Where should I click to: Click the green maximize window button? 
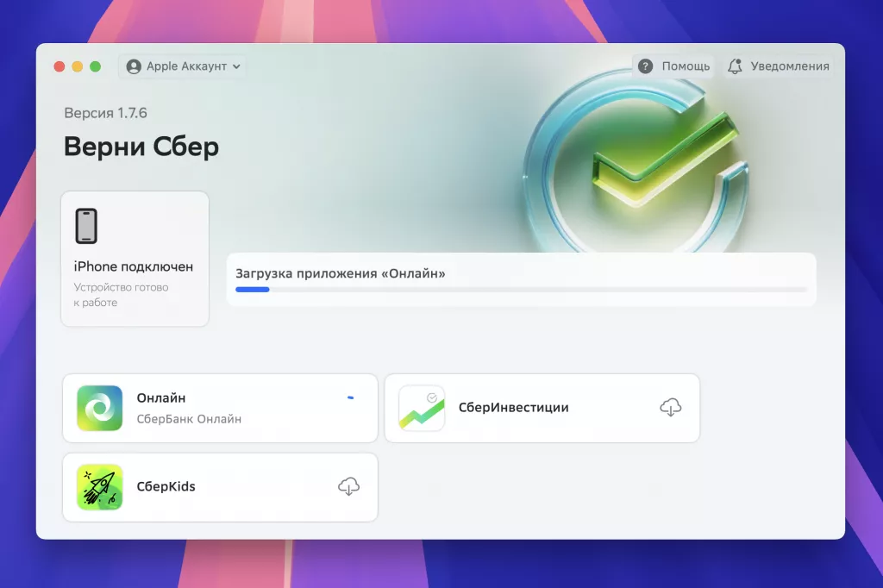(x=95, y=66)
